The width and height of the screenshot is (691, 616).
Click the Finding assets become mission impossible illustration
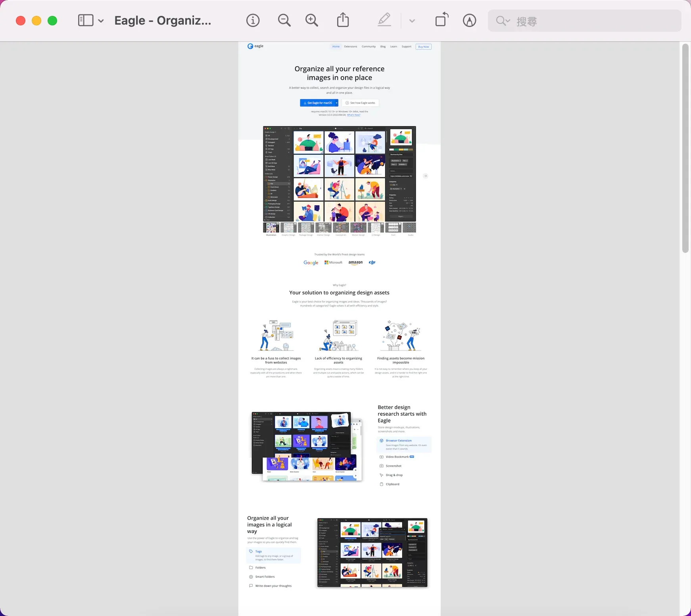point(401,335)
